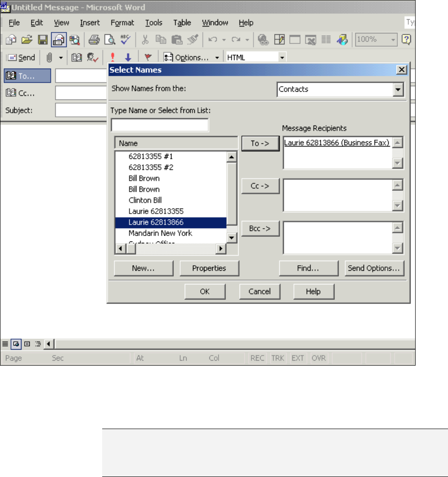448x477 pixels.
Task: Open the Address Book icon next to paperclip
Action: pyautogui.click(x=76, y=58)
